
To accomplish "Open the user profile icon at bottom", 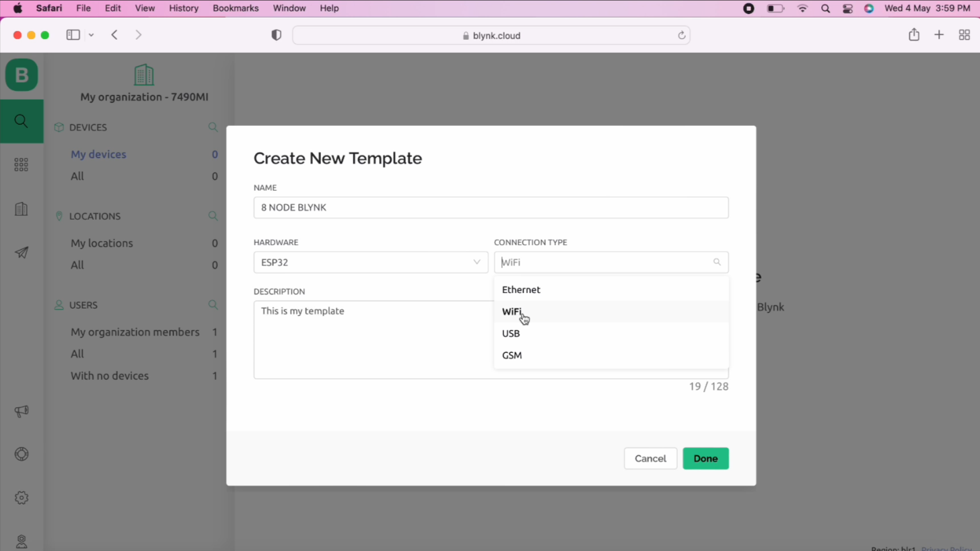I will [x=22, y=542].
